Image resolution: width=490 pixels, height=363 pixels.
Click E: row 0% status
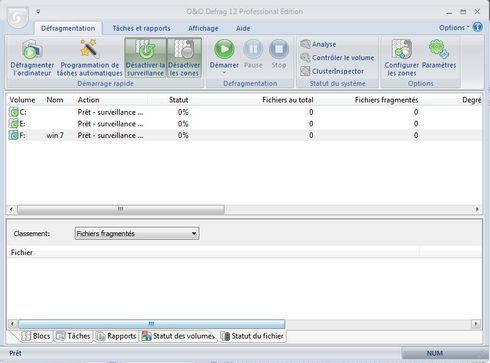coord(183,124)
